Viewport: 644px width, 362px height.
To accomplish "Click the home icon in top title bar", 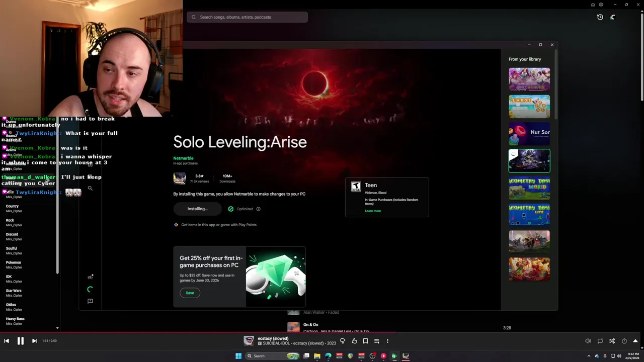I will (593, 5).
